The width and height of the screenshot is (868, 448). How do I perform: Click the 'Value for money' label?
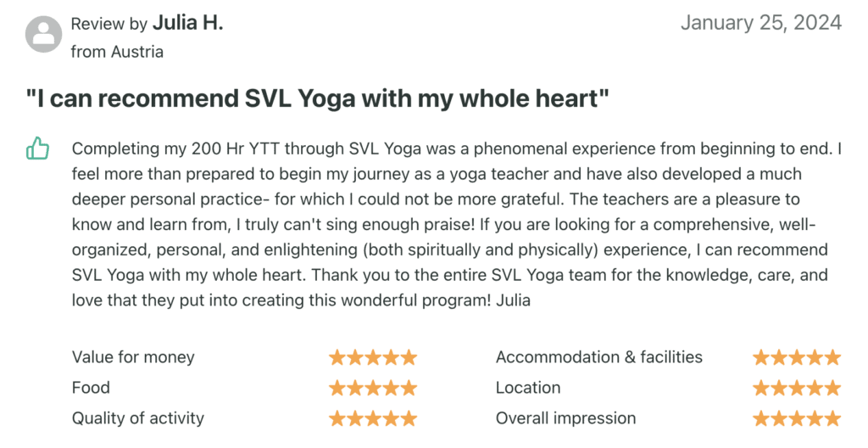click(x=133, y=357)
